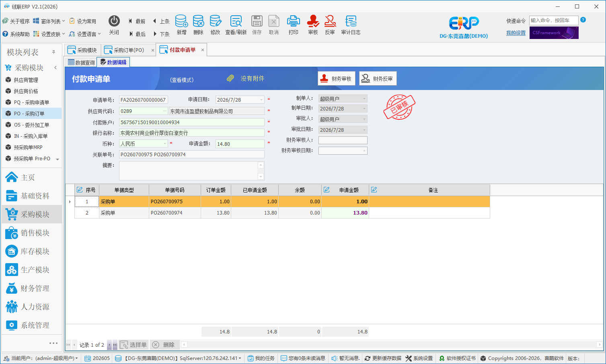Click the 打印 (print) toolbar icon
The image size is (606, 364).
293,25
